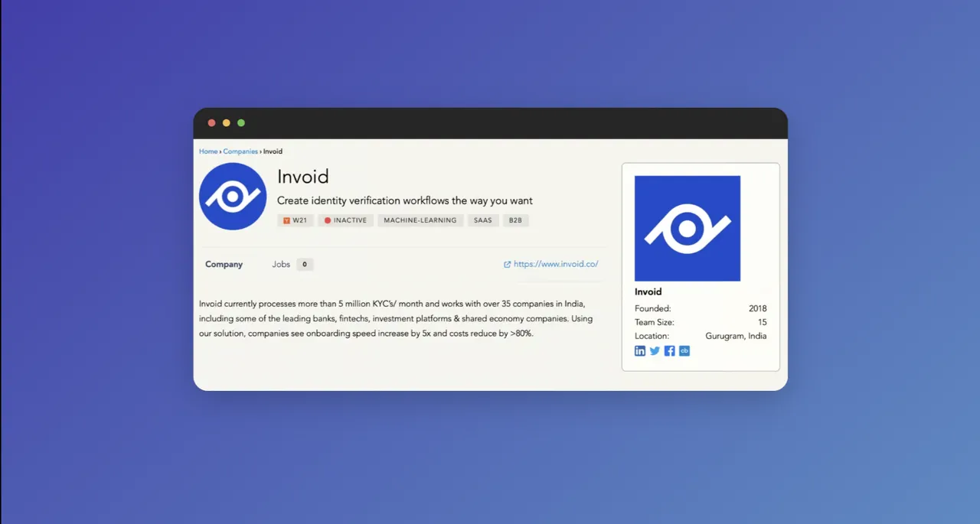Go to Home breadcrumb link
The height and width of the screenshot is (524, 980).
pos(208,151)
